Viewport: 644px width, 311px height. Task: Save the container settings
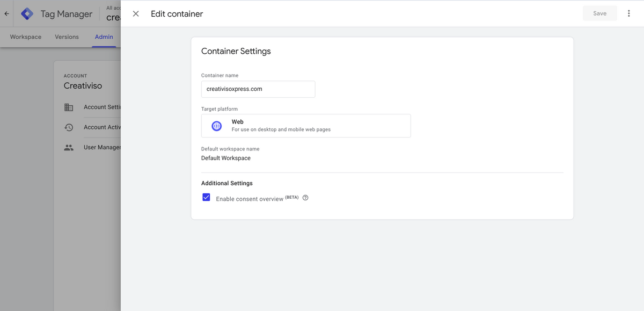pos(599,13)
